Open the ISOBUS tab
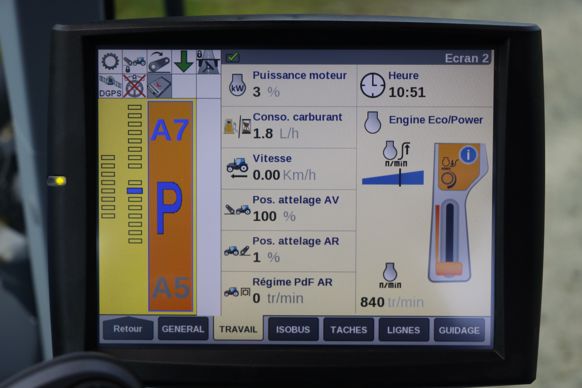 coord(293,330)
